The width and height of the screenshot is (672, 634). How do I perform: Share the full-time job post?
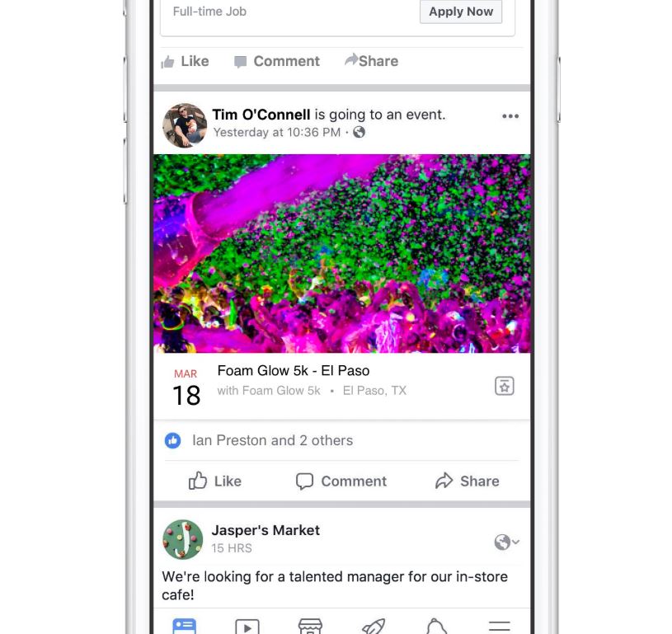pos(372,61)
